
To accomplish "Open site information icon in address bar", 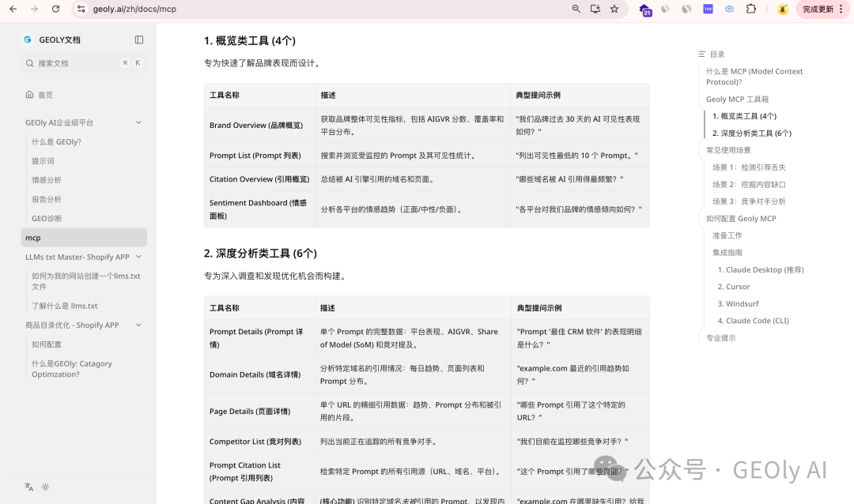I will (x=81, y=9).
